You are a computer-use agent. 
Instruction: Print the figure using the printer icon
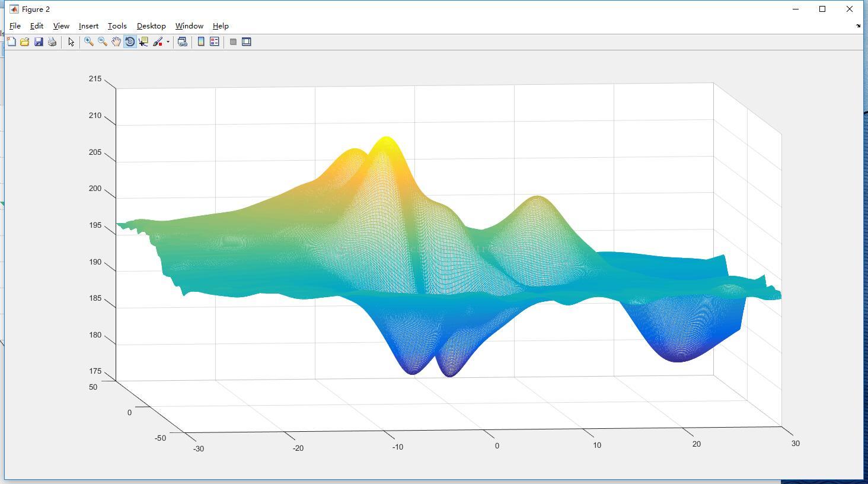pyautogui.click(x=52, y=42)
